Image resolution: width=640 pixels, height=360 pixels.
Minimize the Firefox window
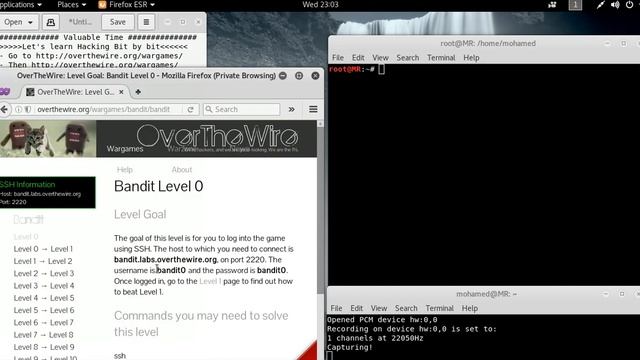(282, 76)
